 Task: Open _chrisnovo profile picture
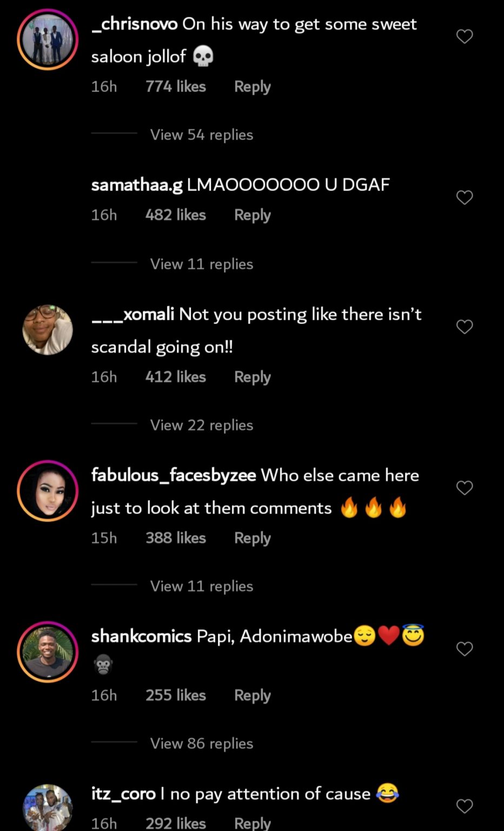point(48,39)
